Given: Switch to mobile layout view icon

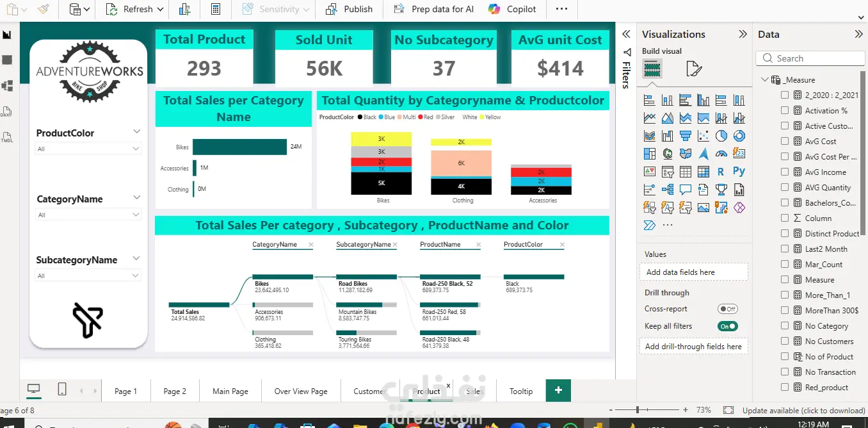Looking at the screenshot, I should point(62,390).
